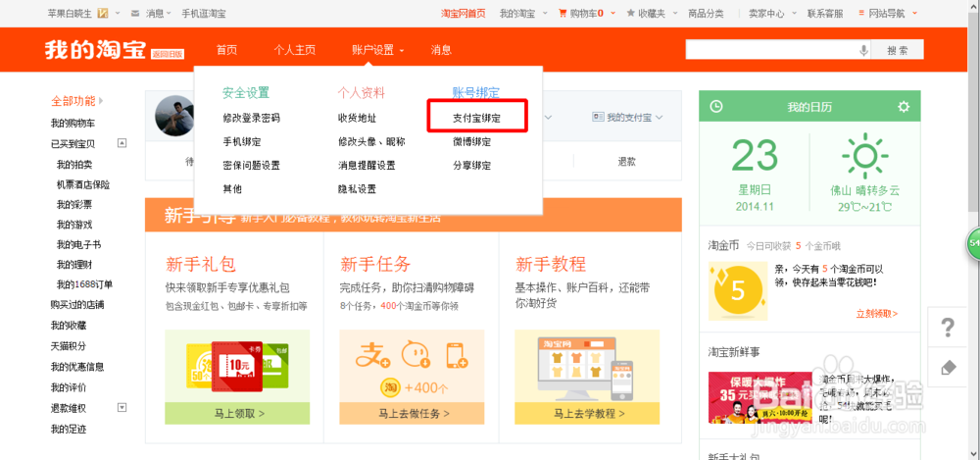This screenshot has height=460, width=980.
Task: Expand the 退款维权 tree section
Action: coord(122,407)
